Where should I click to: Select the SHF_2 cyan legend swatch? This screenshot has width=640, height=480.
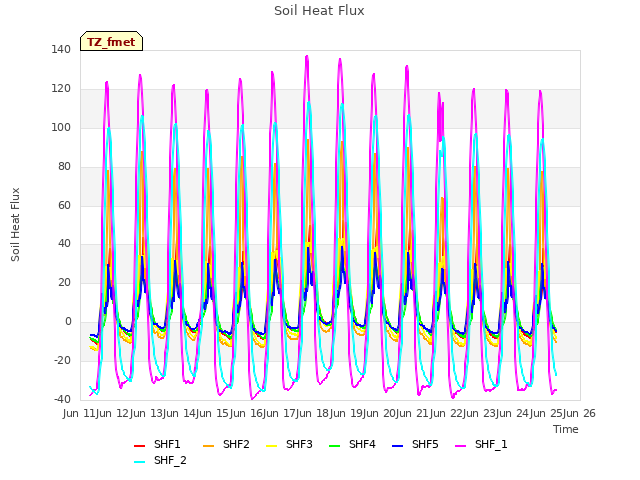pos(140,462)
